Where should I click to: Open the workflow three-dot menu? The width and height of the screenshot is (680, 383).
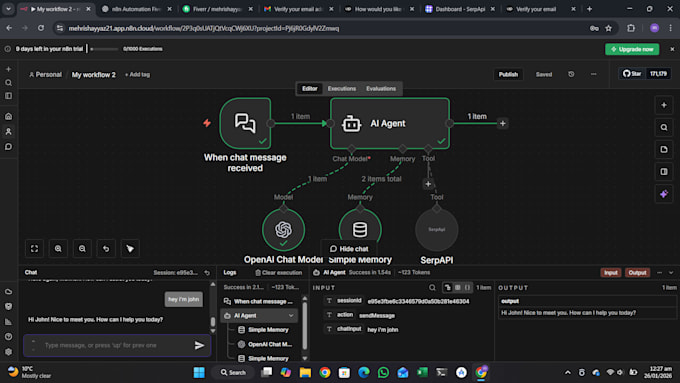point(593,74)
